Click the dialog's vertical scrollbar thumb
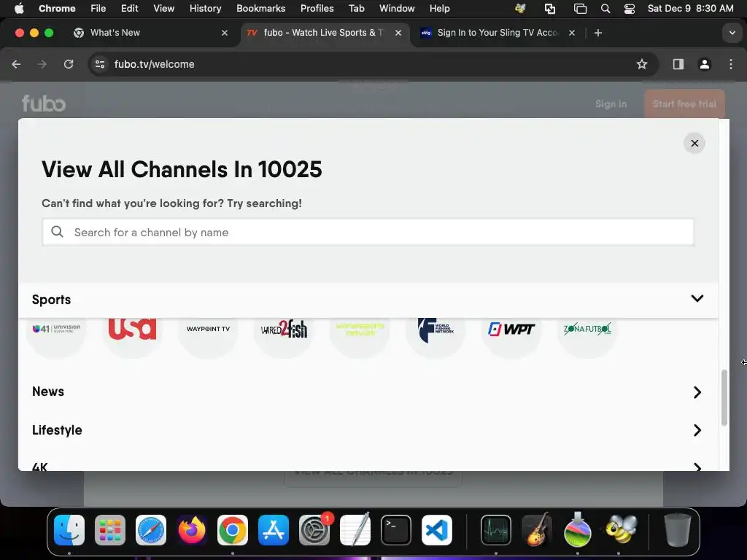This screenshot has height=560, width=747. point(724,397)
